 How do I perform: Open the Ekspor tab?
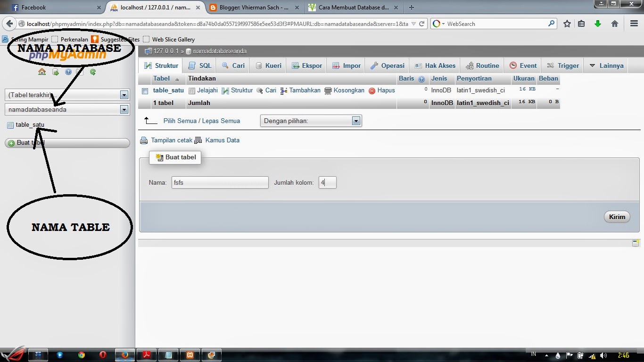click(306, 66)
